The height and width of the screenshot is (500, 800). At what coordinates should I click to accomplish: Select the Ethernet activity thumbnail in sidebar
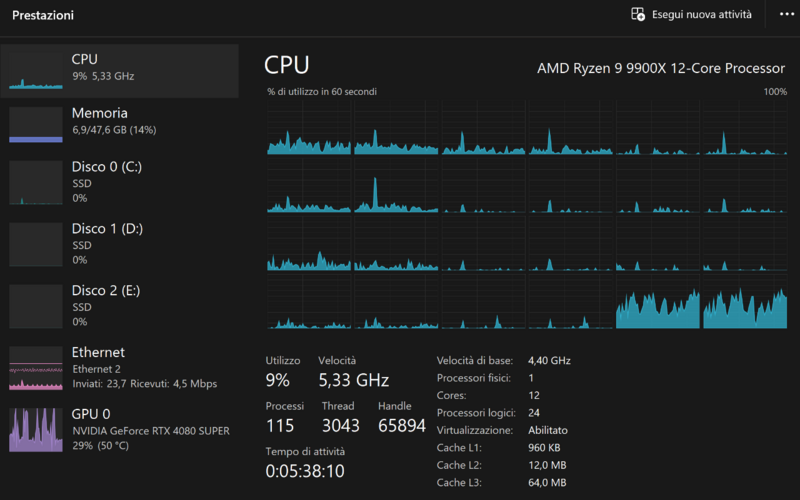tap(36, 368)
